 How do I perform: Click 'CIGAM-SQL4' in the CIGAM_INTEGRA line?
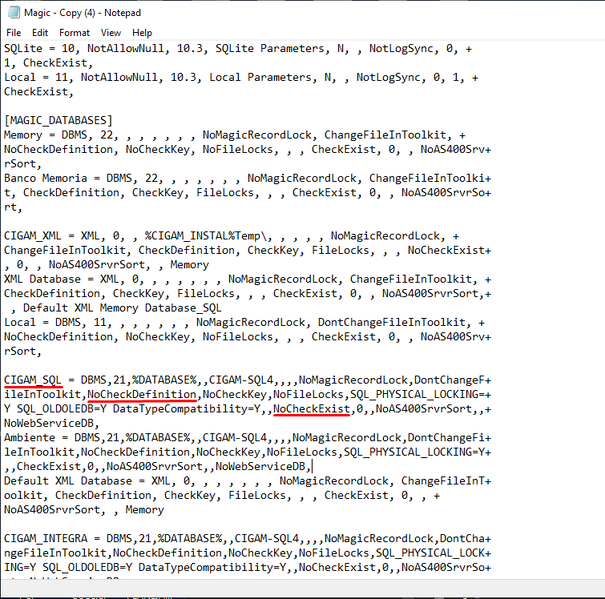266,538
